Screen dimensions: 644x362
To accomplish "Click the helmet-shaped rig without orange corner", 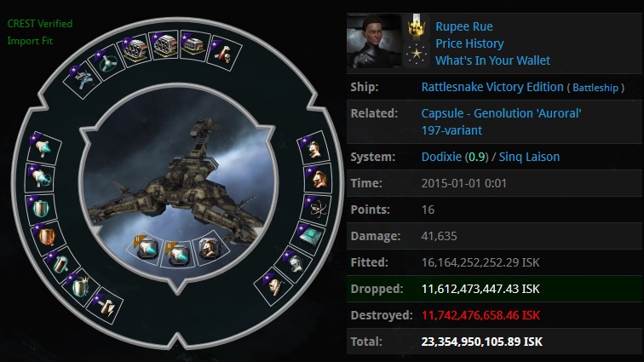I will pyautogui.click(x=210, y=248).
